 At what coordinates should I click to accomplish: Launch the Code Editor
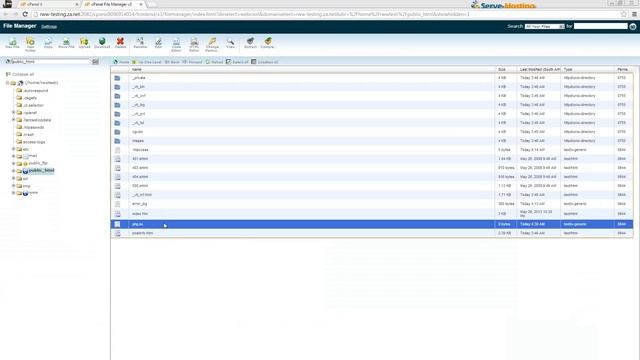coord(176,44)
